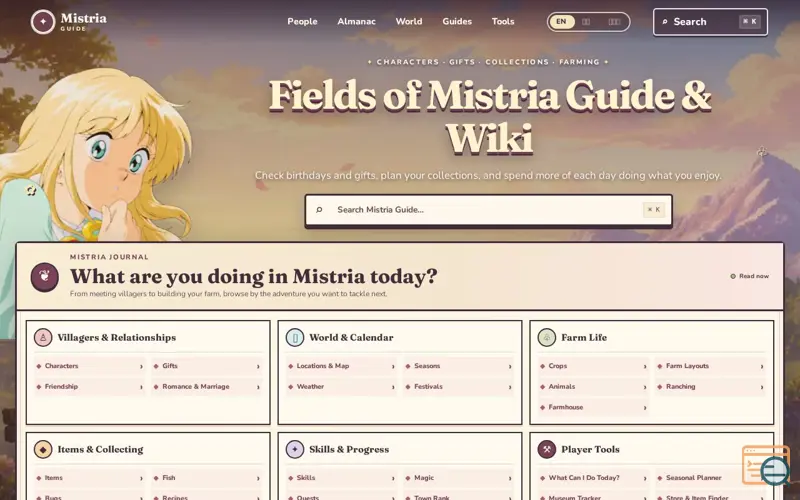Open the Items link
This screenshot has height=500, width=800.
point(90,478)
